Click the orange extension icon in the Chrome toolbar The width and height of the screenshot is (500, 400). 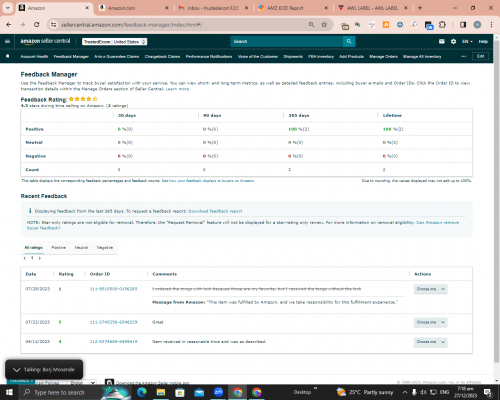pyautogui.click(x=386, y=25)
